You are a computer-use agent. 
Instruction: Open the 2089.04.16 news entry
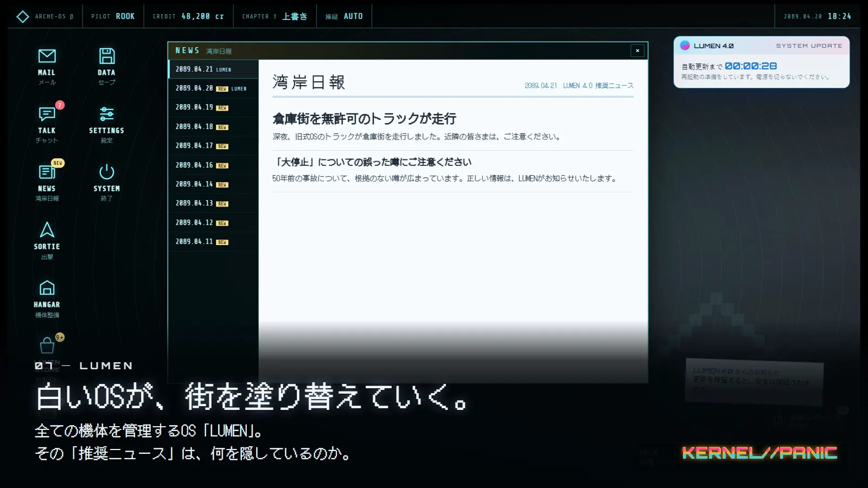click(x=213, y=165)
